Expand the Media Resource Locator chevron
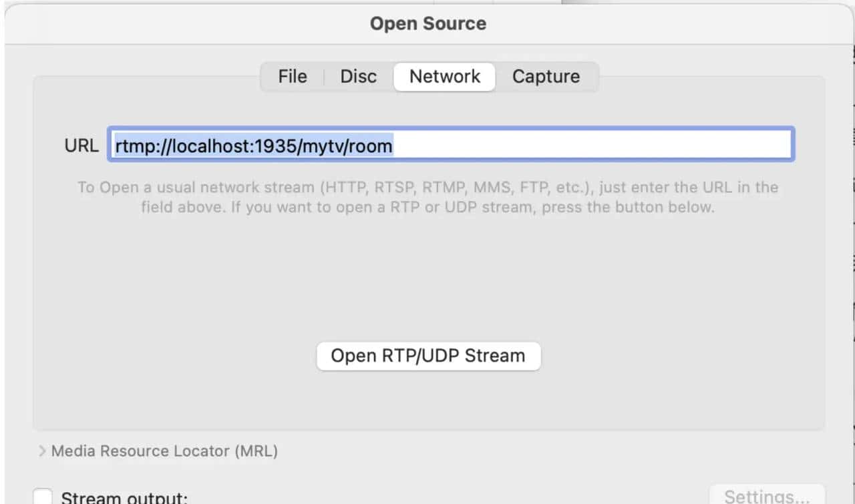The height and width of the screenshot is (504, 855). click(42, 451)
